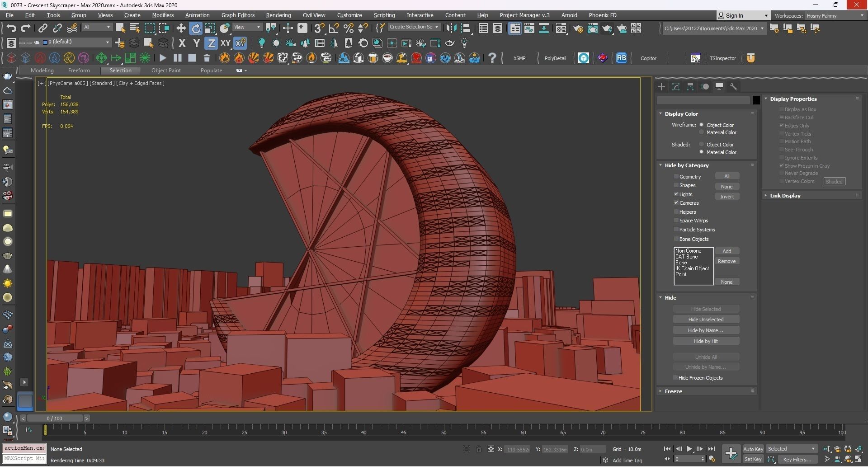This screenshot has height=470, width=868.
Task: Click the Redo arrow icon
Action: (25, 28)
